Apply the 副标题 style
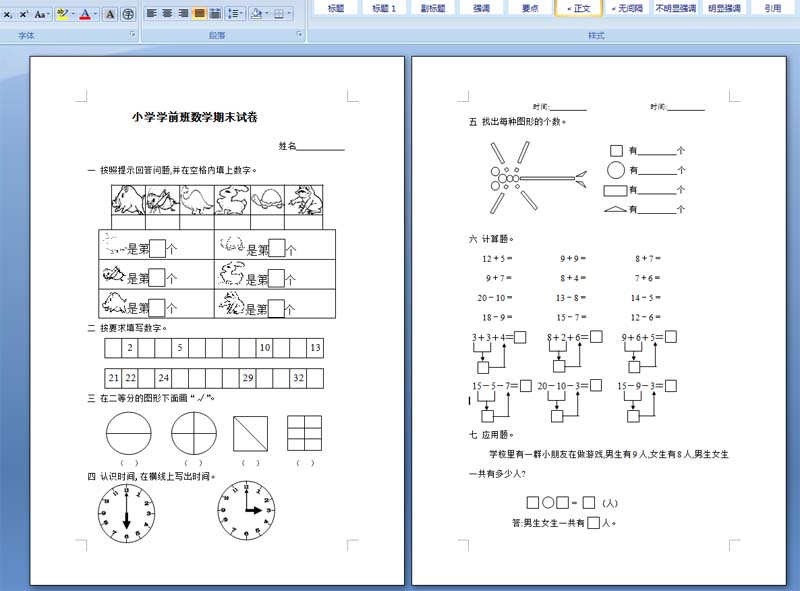The height and width of the screenshot is (591, 800). 433,8
